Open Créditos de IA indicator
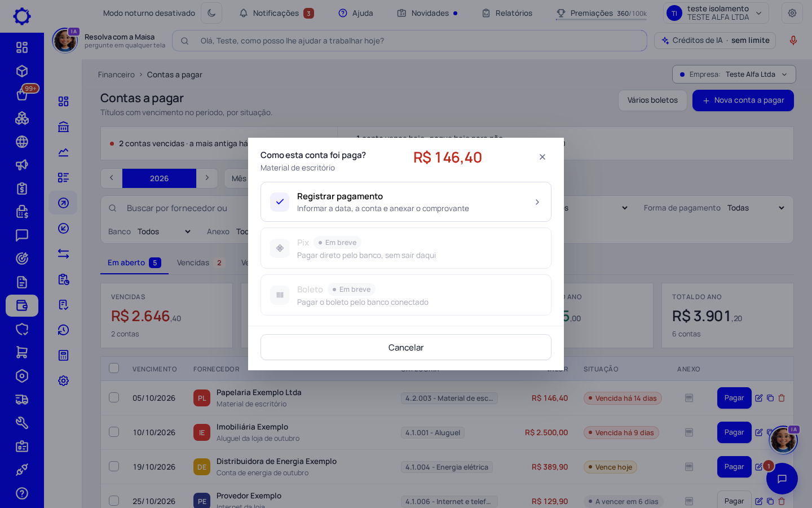 tap(715, 41)
